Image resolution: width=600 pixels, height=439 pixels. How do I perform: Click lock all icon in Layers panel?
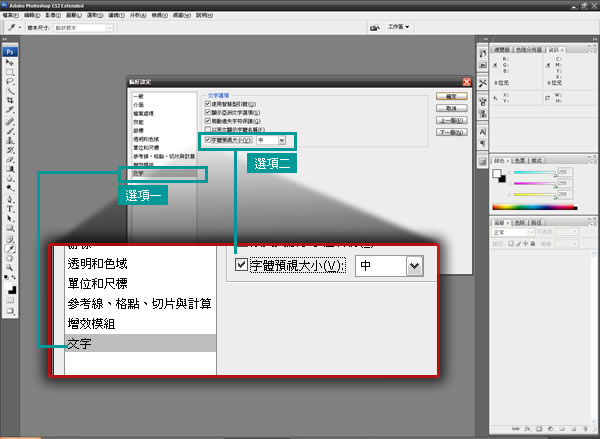pos(533,243)
